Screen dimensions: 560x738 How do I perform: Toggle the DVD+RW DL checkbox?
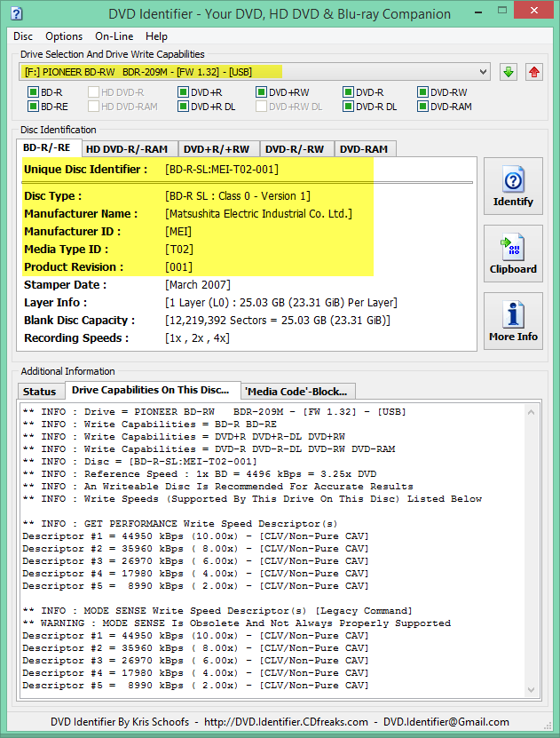(261, 107)
